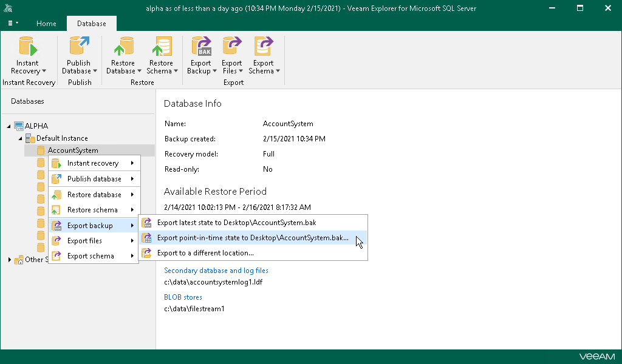
Task: Choose Restore schema in context menu
Action: (x=94, y=210)
